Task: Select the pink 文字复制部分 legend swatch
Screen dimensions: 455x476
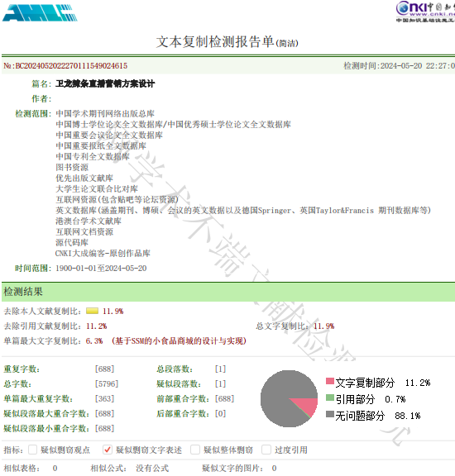Action: (x=330, y=381)
